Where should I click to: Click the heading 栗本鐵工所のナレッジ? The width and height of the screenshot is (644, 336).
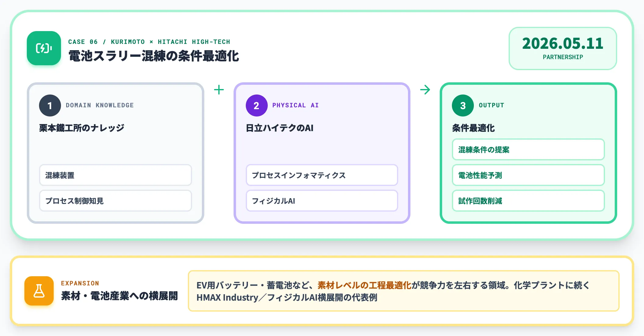[82, 128]
